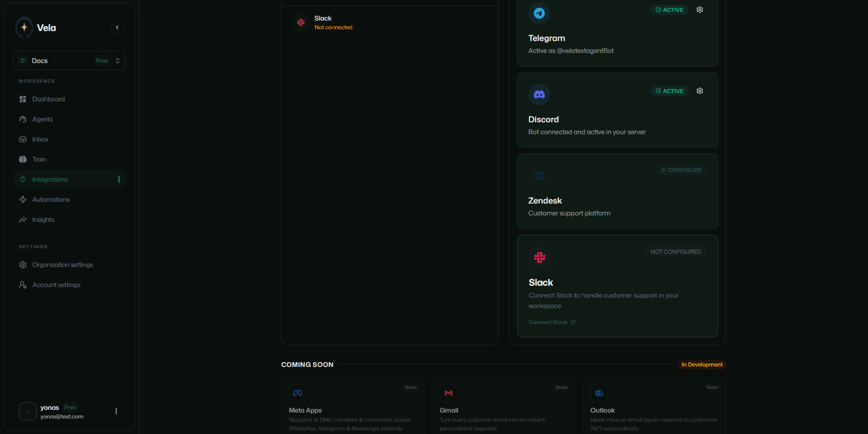Screen dimensions: 868x434
Task: Select the Integrations menu item
Action: pyautogui.click(x=69, y=179)
